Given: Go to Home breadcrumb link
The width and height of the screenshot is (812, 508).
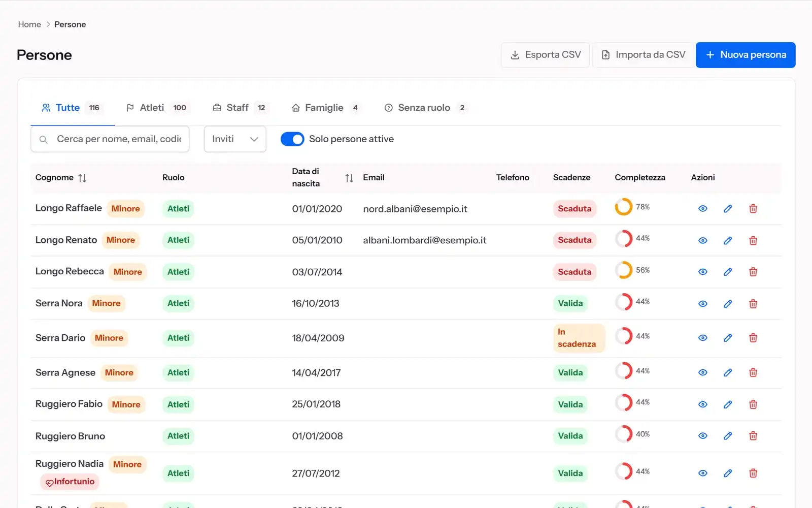Looking at the screenshot, I should (29, 24).
